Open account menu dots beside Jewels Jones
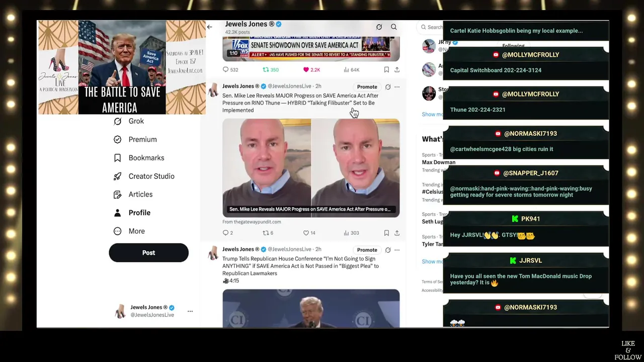The width and height of the screenshot is (644, 362). click(x=190, y=311)
